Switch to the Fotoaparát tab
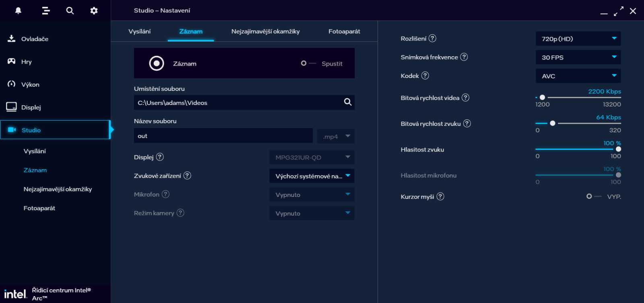 tap(344, 31)
